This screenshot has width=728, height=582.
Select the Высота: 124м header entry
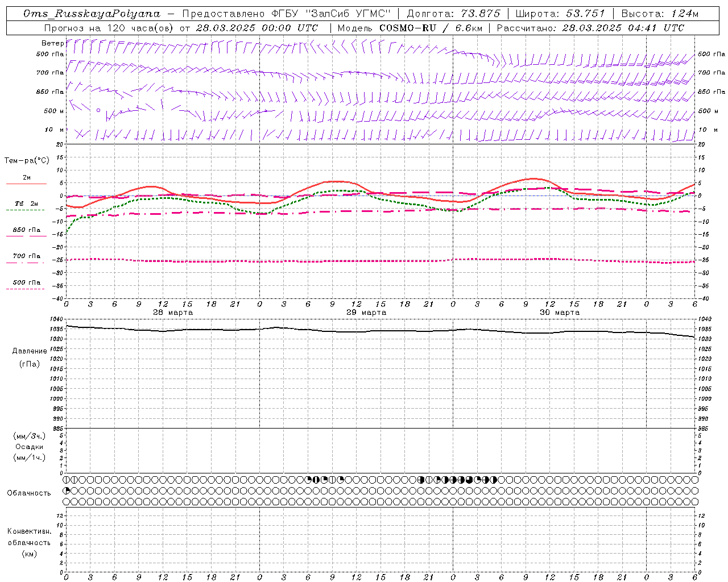pos(660,14)
